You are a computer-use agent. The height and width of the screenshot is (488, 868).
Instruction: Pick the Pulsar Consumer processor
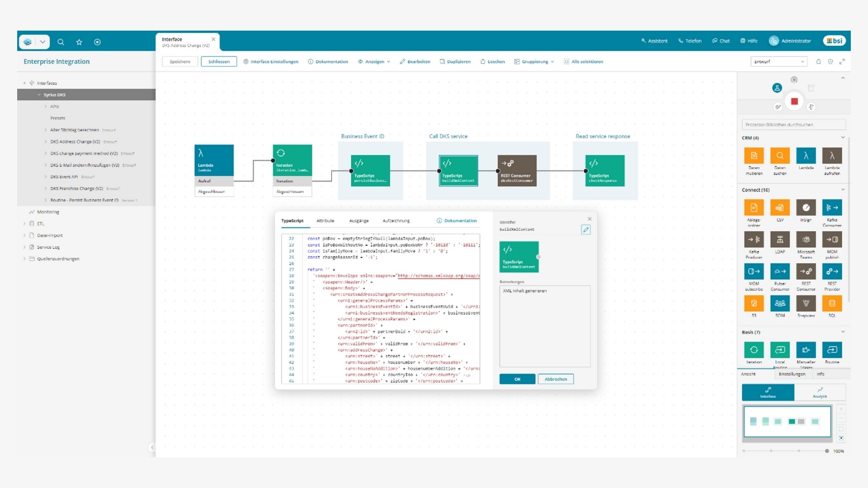coord(780,272)
